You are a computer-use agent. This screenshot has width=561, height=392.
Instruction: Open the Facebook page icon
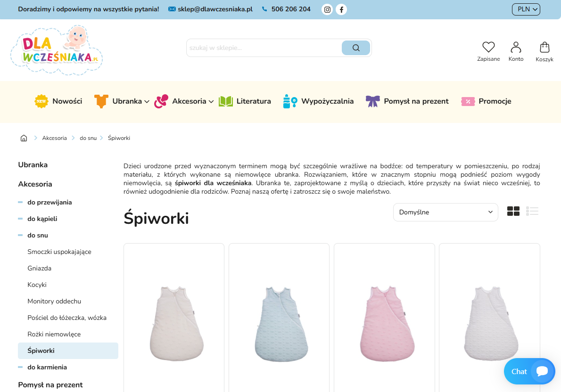pos(341,9)
